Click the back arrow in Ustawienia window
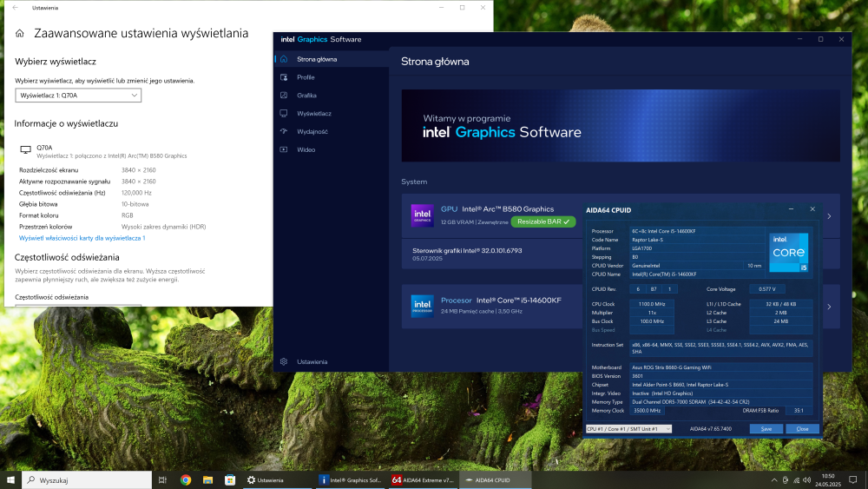Screen dimensions: 868x489 coord(15,8)
